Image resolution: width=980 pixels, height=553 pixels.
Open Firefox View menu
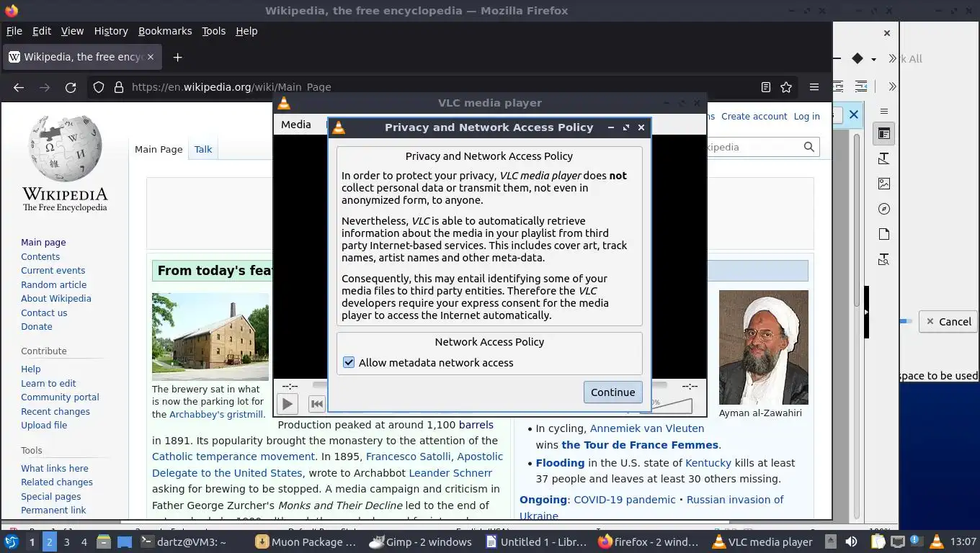coord(72,31)
